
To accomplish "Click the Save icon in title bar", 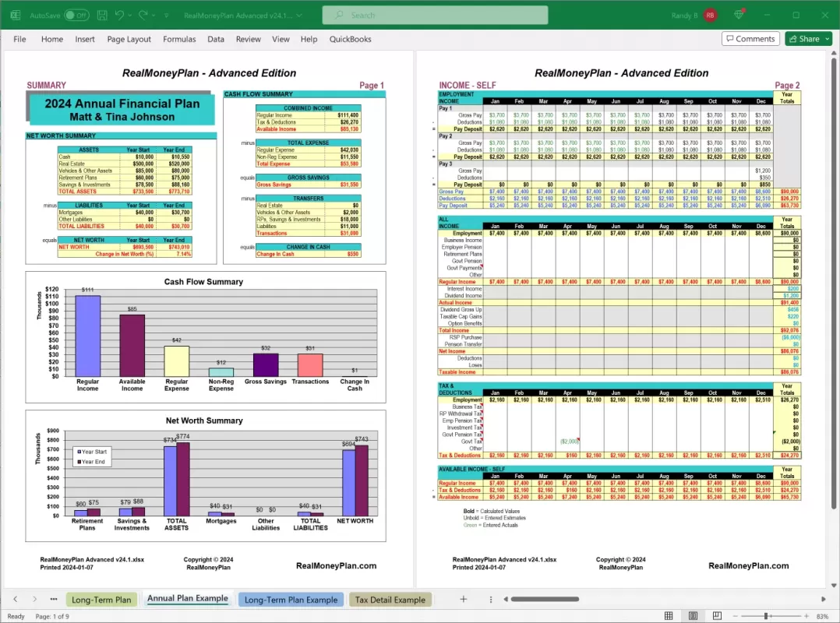I will [101, 15].
